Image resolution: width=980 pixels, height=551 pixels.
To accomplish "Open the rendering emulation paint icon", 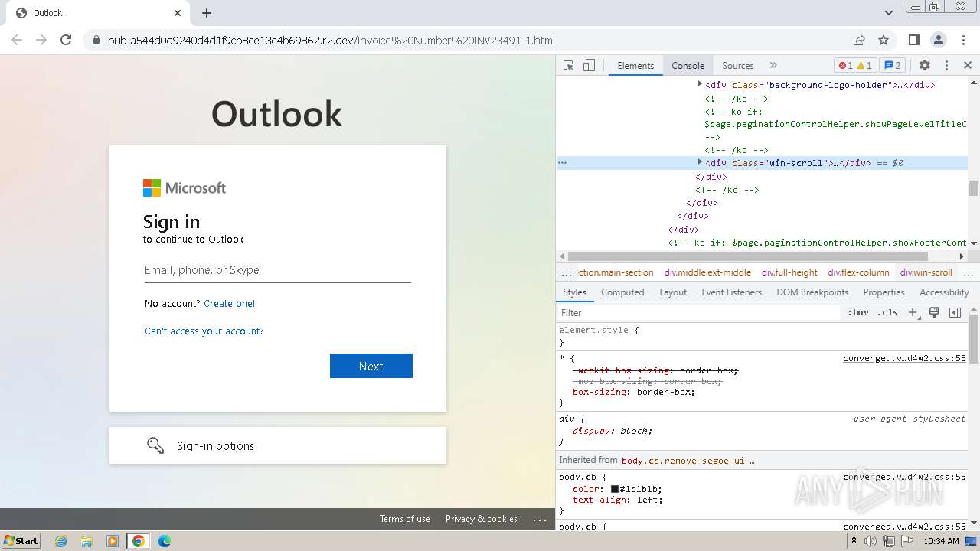I will (x=934, y=312).
